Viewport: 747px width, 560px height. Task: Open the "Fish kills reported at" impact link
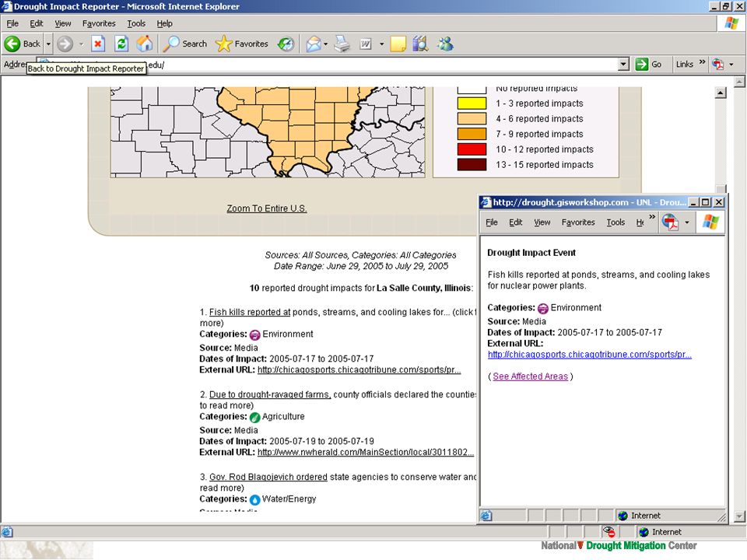[x=250, y=313]
